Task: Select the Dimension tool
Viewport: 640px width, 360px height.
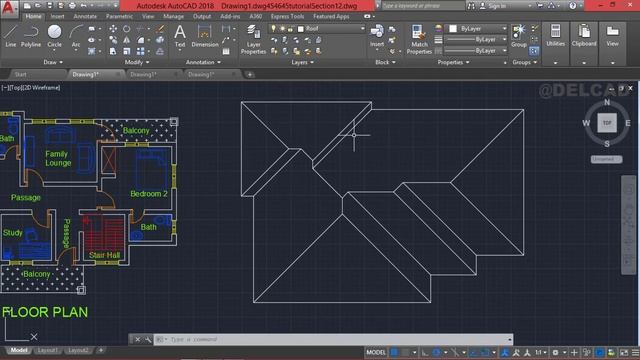Action: point(205,36)
